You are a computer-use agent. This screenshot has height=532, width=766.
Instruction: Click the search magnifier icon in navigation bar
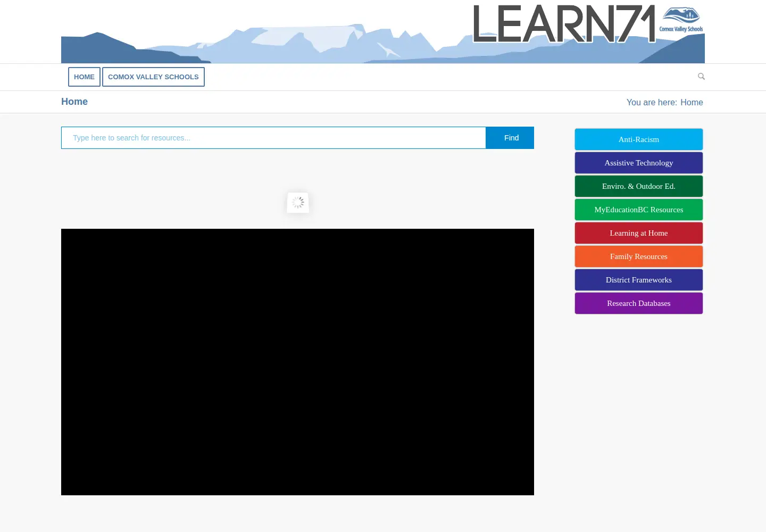(701, 77)
